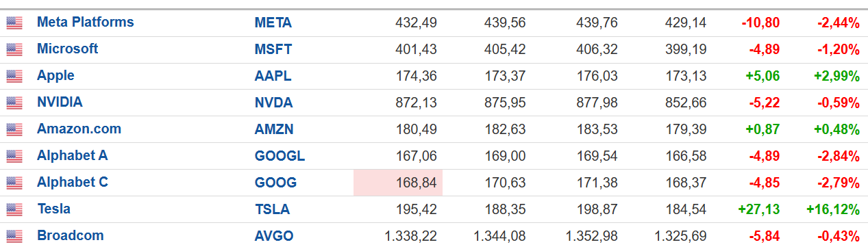Click the US flag icon beside Meta Platforms
The height and width of the screenshot is (249, 868).
(x=14, y=23)
